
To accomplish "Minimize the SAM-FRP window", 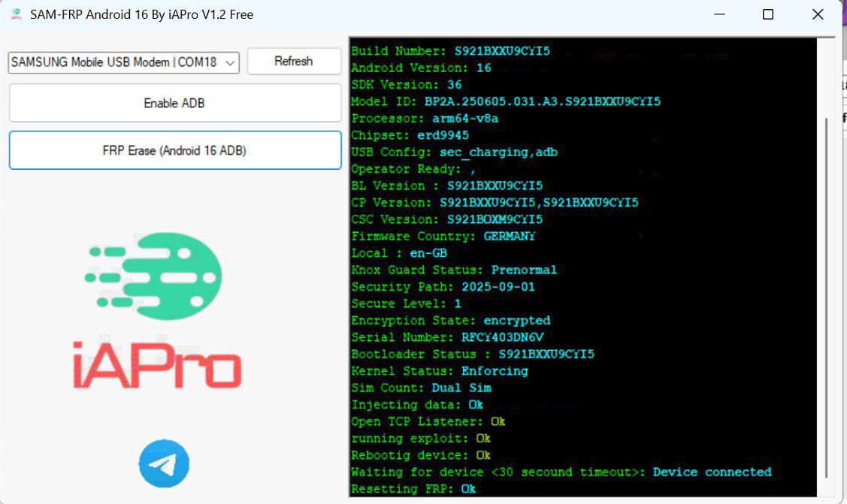I will (x=718, y=14).
